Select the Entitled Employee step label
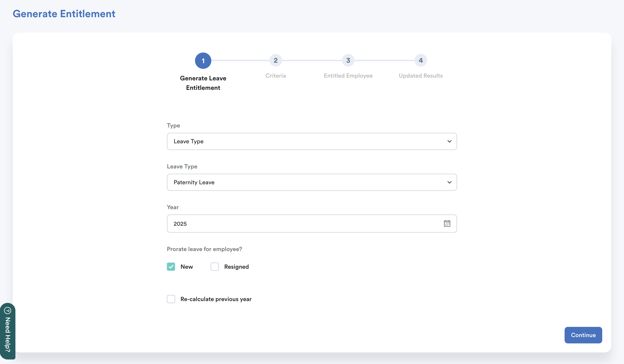624x364 pixels. (348, 76)
